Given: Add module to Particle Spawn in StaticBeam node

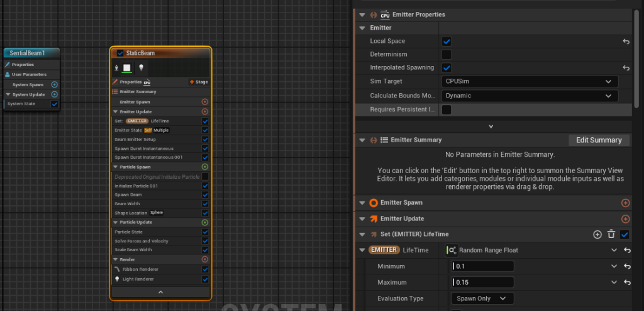Looking at the screenshot, I should click(204, 167).
